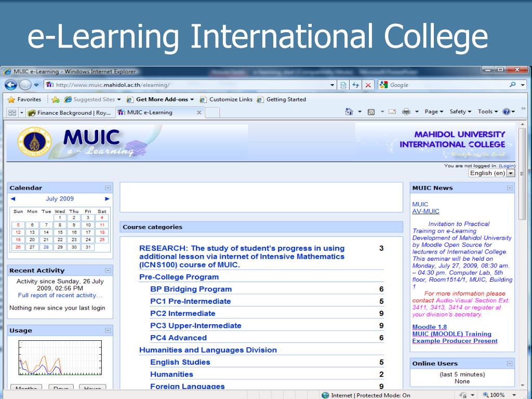
Task: Click the Print icon
Action: point(406,112)
